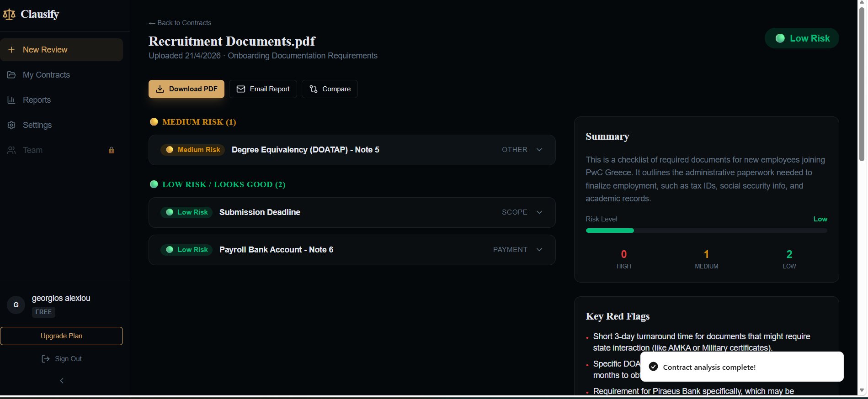Expand the Submission Deadline clause chevron
Image resolution: width=868 pixels, height=399 pixels.
pyautogui.click(x=539, y=212)
